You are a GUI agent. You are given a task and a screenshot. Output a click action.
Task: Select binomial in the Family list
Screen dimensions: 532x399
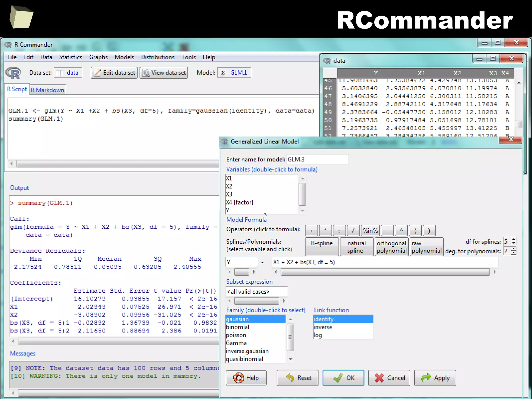pos(255,327)
